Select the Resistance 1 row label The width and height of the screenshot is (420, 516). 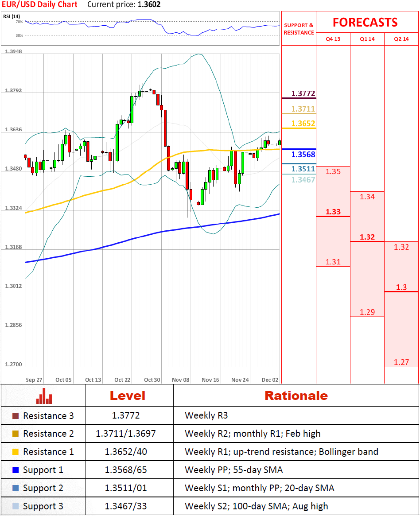48,452
